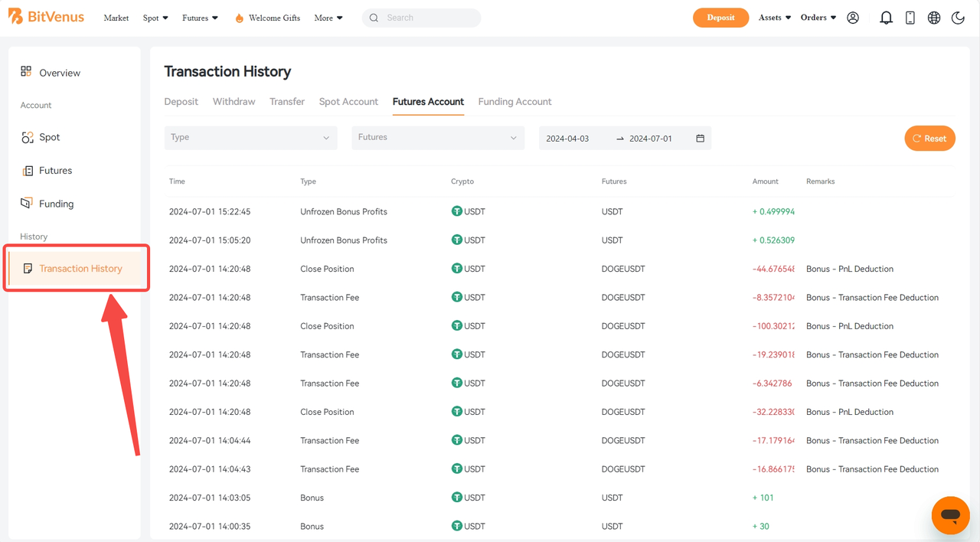Click the start date 2024-04-03
This screenshot has width=980, height=542.
pos(567,139)
